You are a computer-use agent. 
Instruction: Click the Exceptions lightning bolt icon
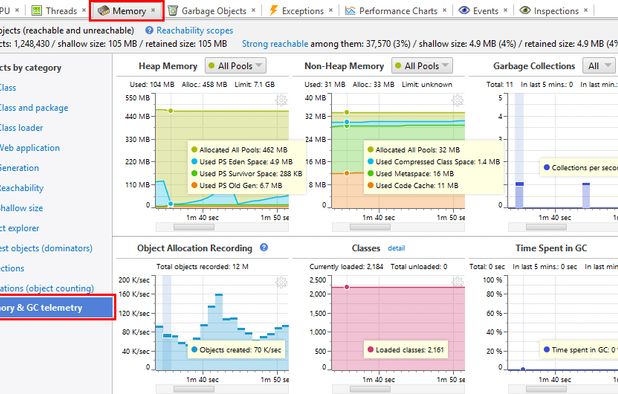[273, 10]
